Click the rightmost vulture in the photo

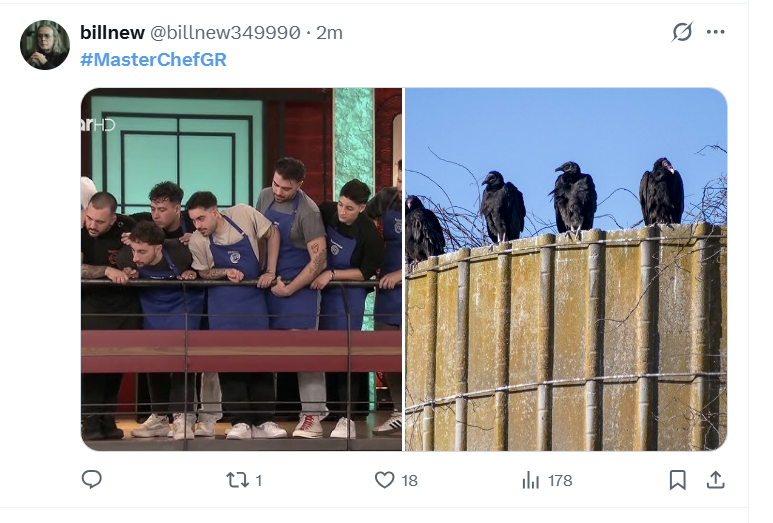point(661,192)
